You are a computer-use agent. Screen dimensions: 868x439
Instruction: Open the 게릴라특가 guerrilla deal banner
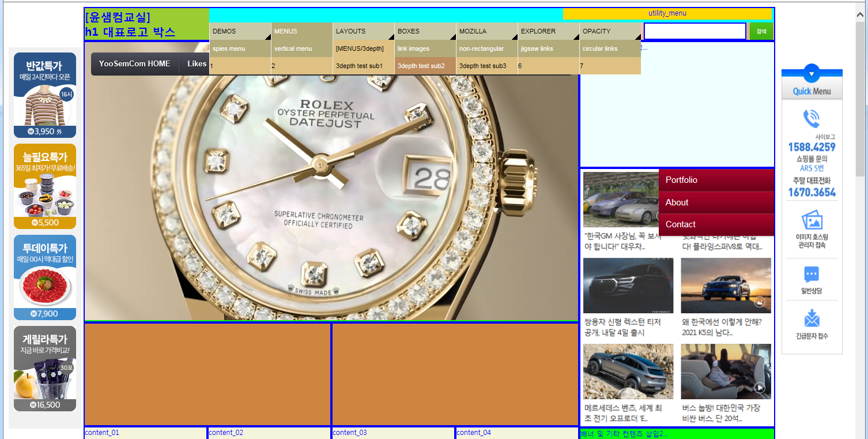(x=45, y=369)
